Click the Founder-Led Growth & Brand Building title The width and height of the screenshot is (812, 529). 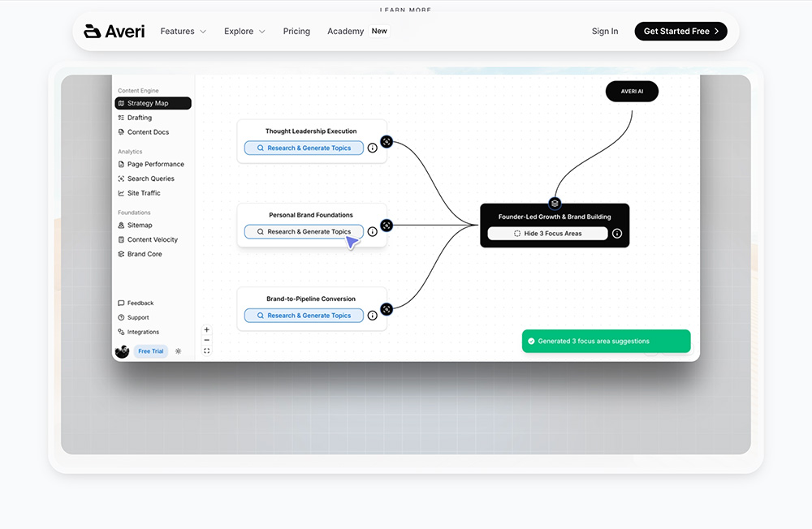pyautogui.click(x=555, y=217)
